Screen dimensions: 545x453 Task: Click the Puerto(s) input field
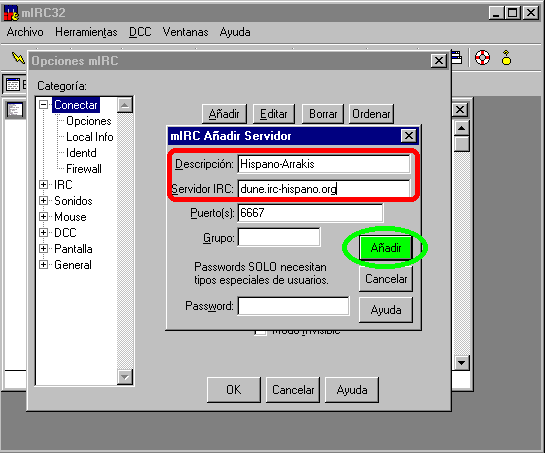[310, 213]
